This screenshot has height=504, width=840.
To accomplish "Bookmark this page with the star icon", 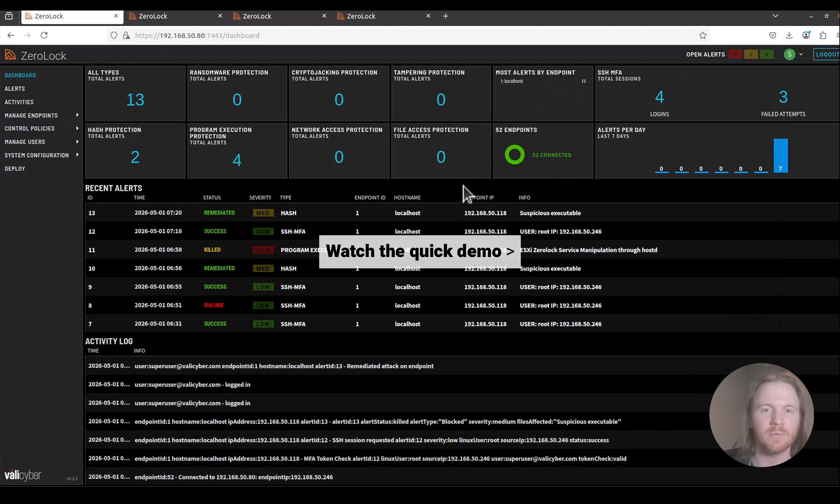I will click(x=703, y=35).
